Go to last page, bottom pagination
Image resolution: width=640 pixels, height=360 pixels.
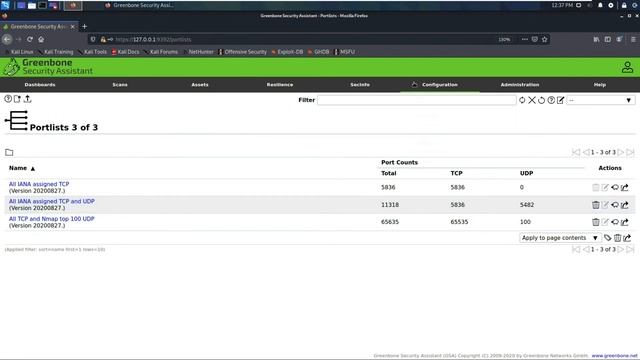coord(630,249)
